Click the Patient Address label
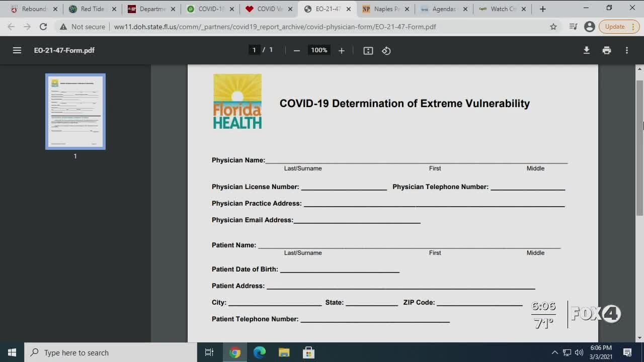 point(238,286)
